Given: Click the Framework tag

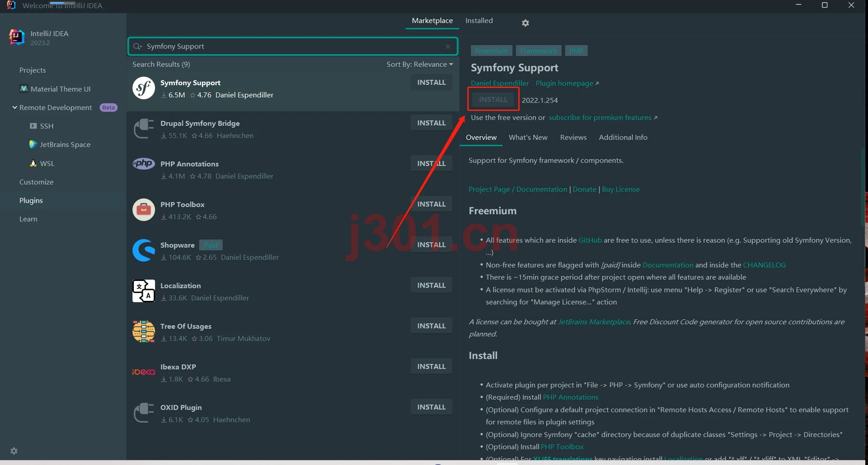Looking at the screenshot, I should pos(539,51).
